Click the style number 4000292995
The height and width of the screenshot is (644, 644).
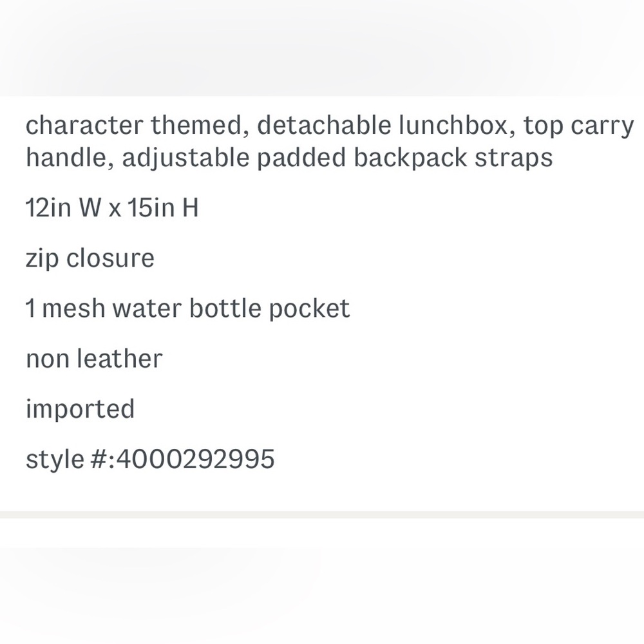[196, 459]
